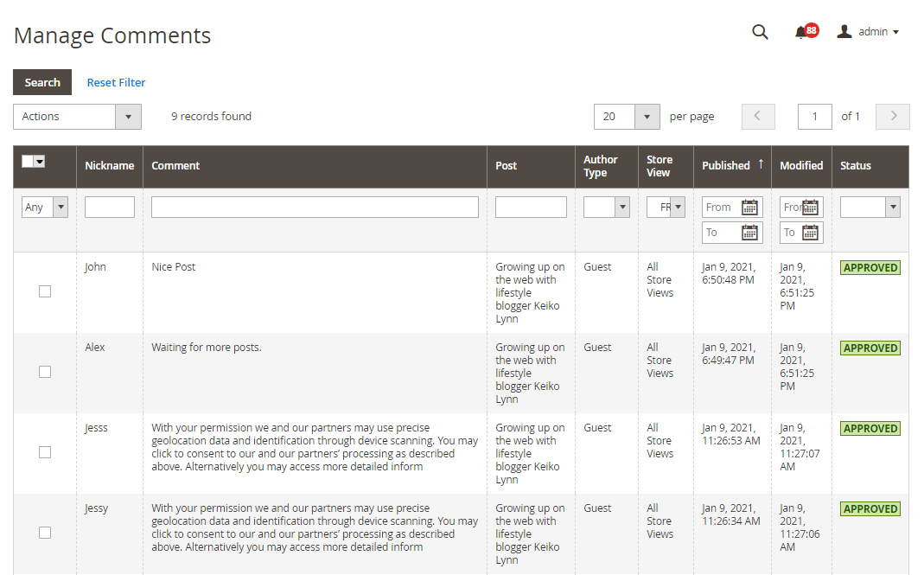Click published time 'Jan 9, 2021, 6:49:47 PM'

729,354
